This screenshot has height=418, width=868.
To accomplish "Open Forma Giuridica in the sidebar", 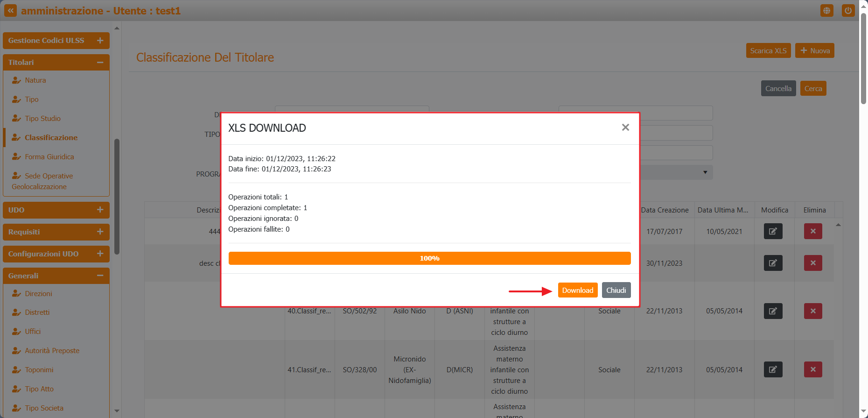I will (49, 157).
